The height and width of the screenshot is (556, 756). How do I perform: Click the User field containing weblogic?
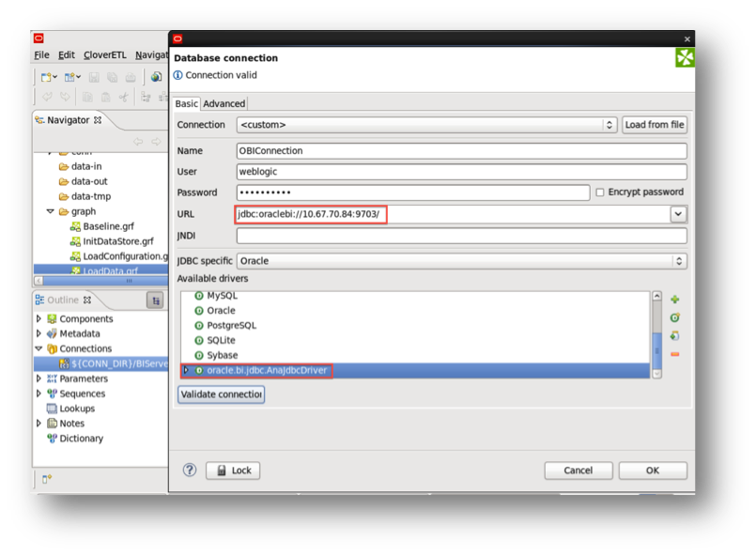coord(462,172)
